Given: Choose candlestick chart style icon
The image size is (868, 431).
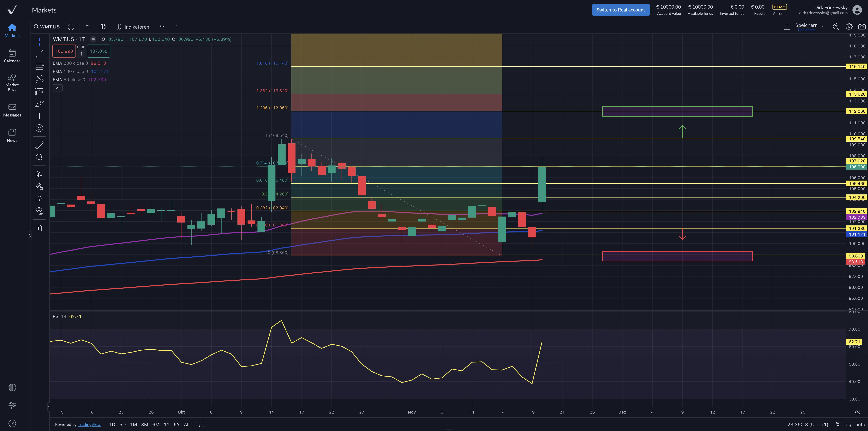Looking at the screenshot, I should click(x=103, y=27).
